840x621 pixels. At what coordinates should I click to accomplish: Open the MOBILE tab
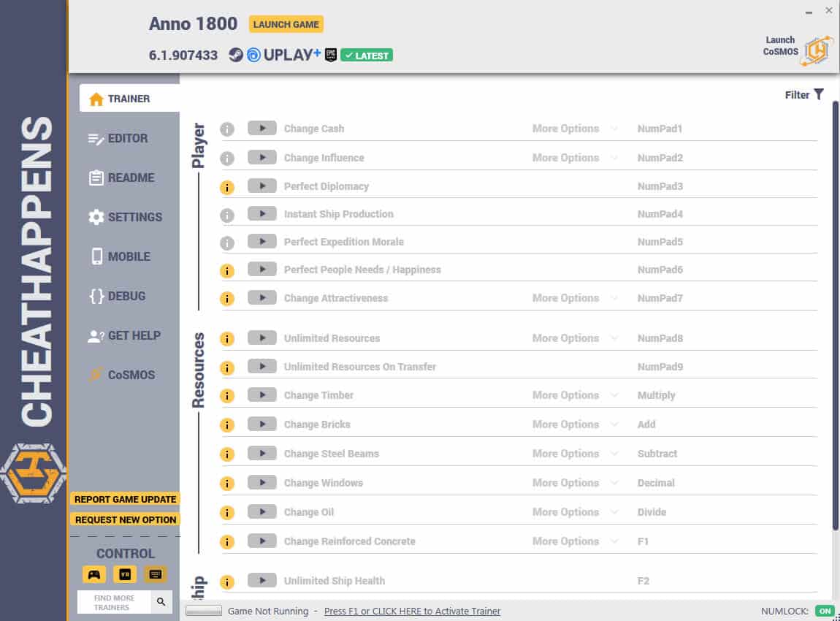(121, 256)
